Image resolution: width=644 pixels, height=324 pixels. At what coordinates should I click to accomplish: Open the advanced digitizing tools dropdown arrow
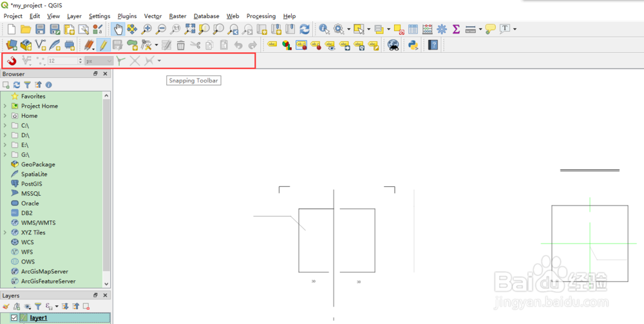click(x=156, y=44)
